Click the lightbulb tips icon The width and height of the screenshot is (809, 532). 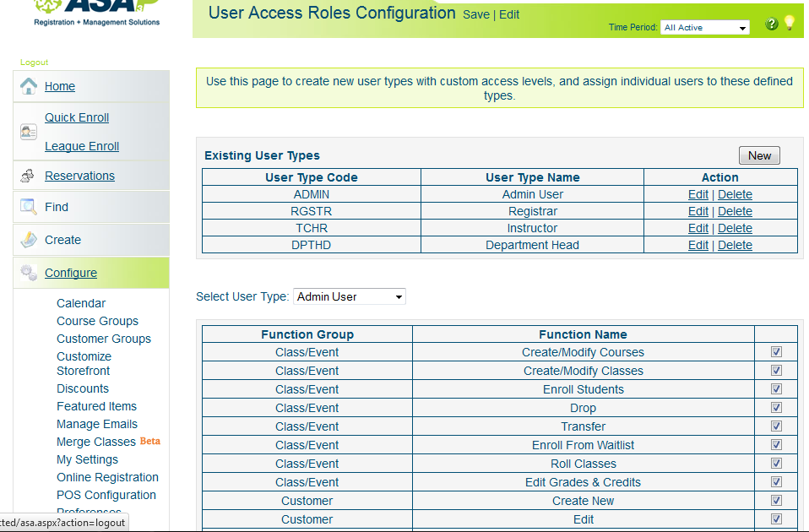tap(790, 23)
